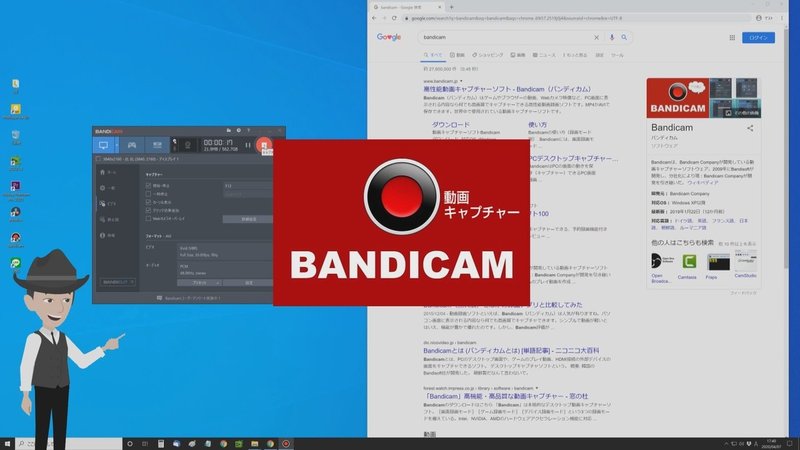The width and height of the screenshot is (800, 450).
Task: Open the Home section in Bandicam sidebar
Action: tap(108, 172)
